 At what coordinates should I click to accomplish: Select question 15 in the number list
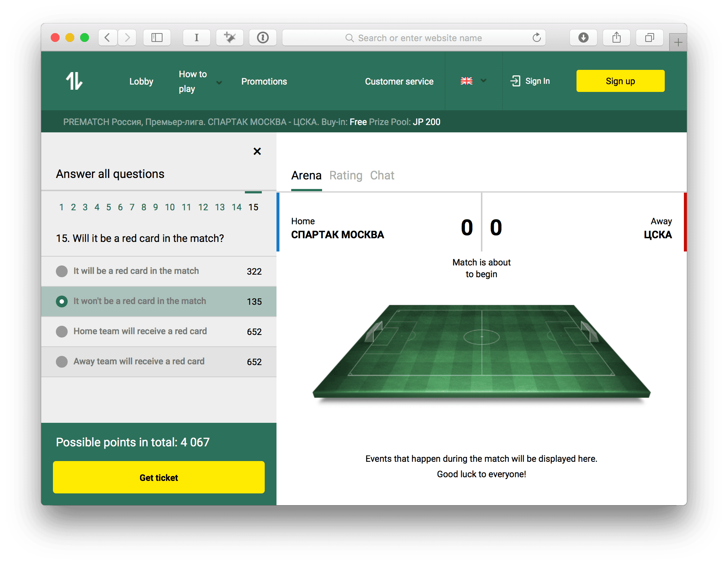(253, 207)
